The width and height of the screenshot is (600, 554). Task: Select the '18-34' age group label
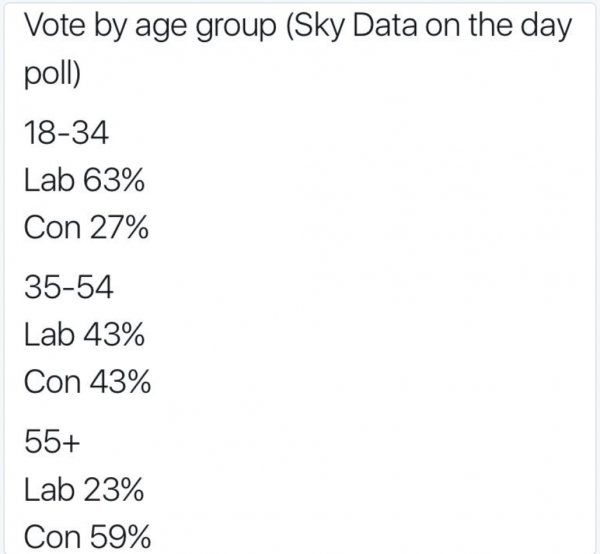66,133
